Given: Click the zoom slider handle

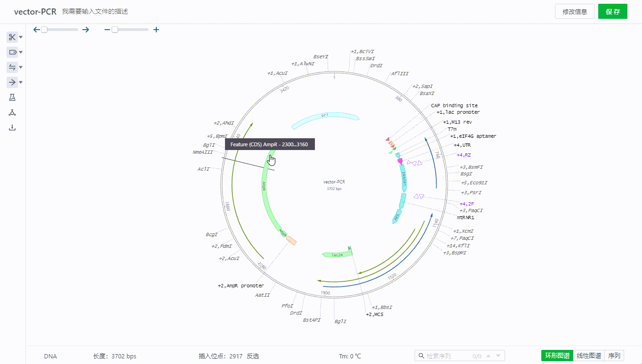Looking at the screenshot, I should click(x=114, y=30).
